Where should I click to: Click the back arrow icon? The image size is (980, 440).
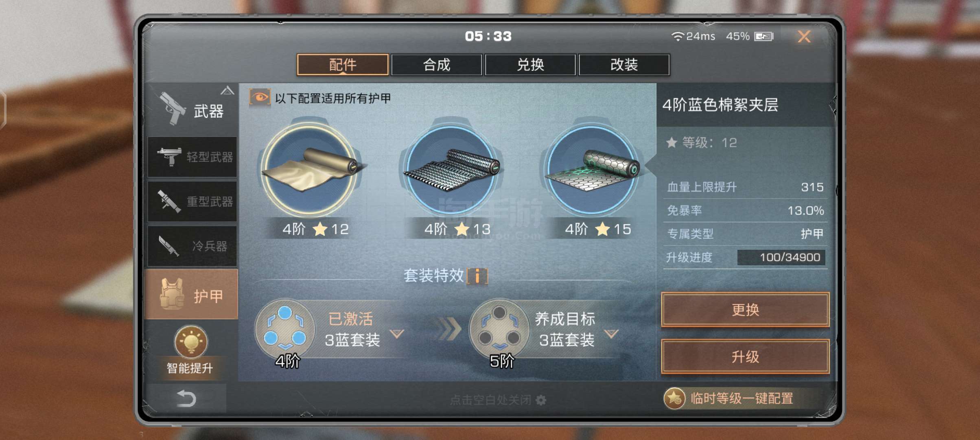point(186,398)
